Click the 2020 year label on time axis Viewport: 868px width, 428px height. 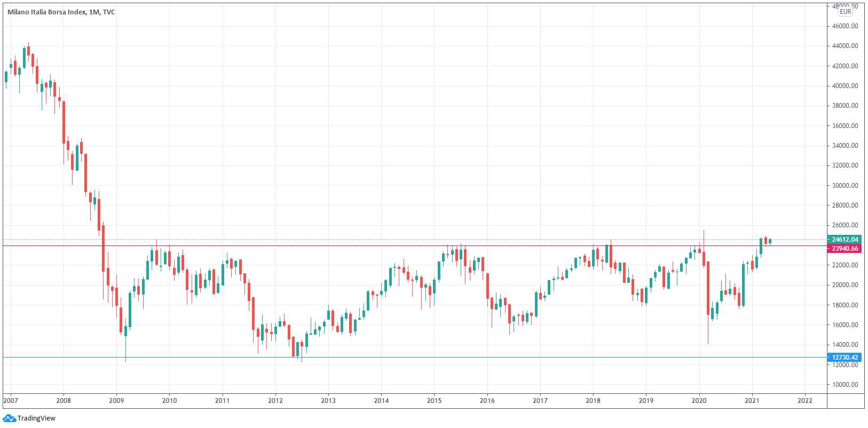point(699,401)
